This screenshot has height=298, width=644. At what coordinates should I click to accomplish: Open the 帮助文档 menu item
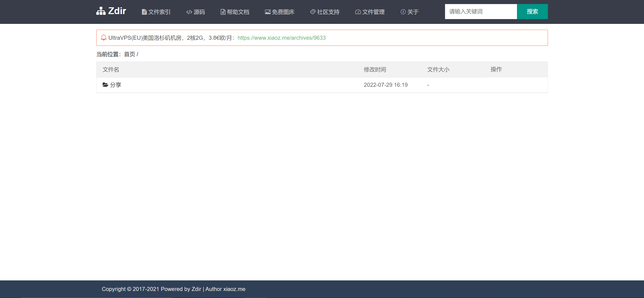point(238,12)
